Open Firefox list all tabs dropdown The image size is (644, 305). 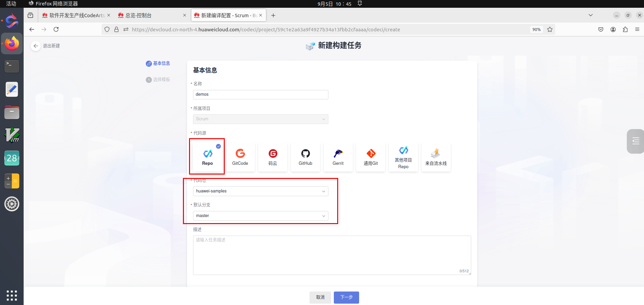[x=591, y=15]
